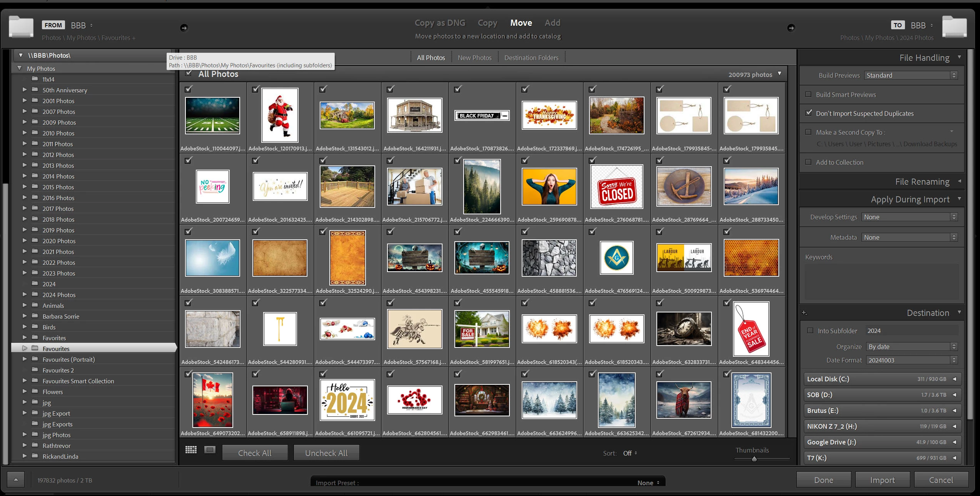
Task: Click the source panel arrow icon
Action: click(184, 28)
